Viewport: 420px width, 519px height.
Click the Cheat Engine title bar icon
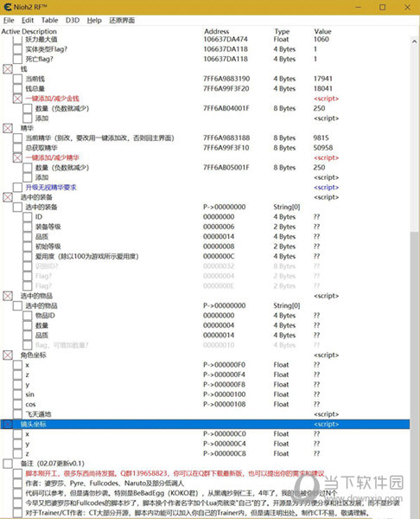[x=7, y=7]
